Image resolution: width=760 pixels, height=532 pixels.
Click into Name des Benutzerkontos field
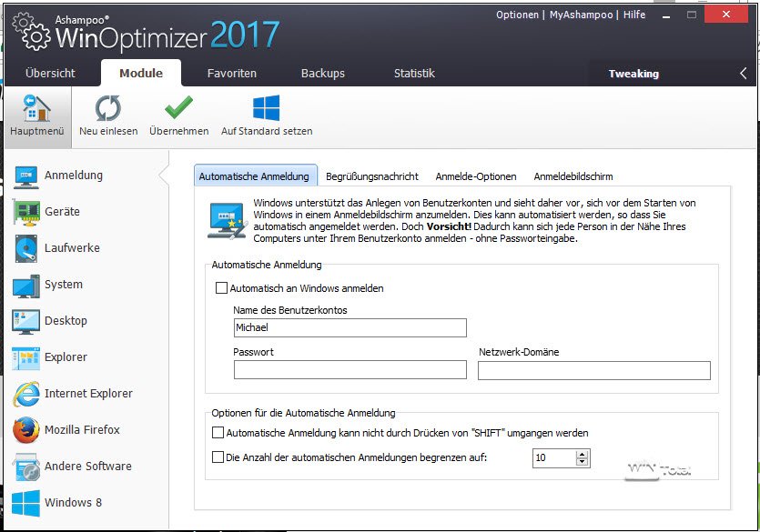pos(350,327)
